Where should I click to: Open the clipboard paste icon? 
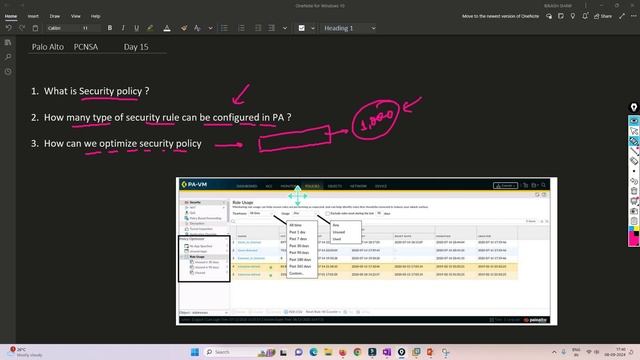pyautogui.click(x=36, y=28)
